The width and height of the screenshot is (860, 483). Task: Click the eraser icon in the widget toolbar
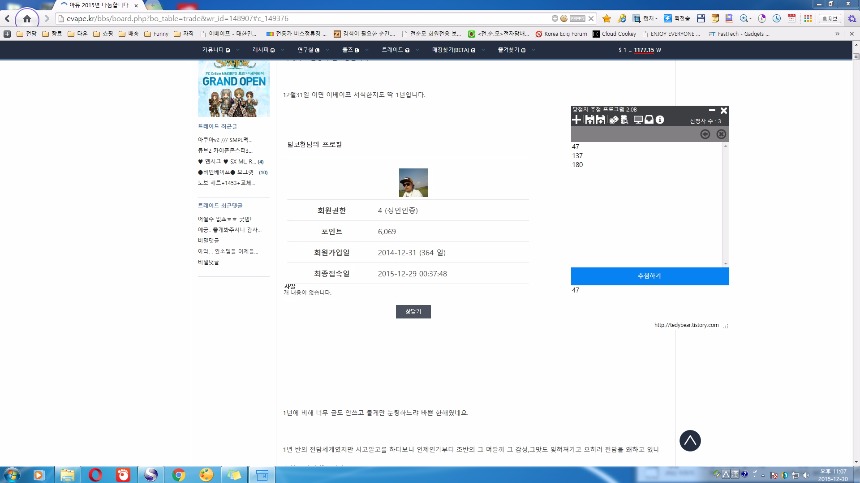(613, 120)
